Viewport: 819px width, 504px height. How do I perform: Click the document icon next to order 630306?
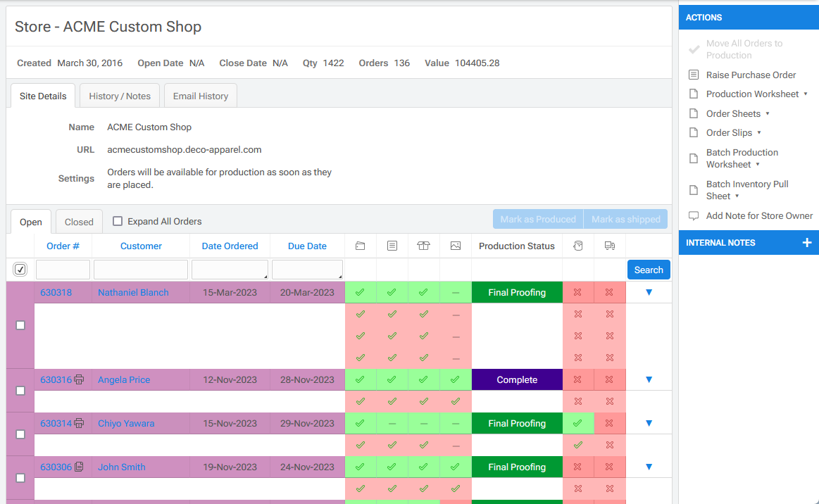(79, 467)
